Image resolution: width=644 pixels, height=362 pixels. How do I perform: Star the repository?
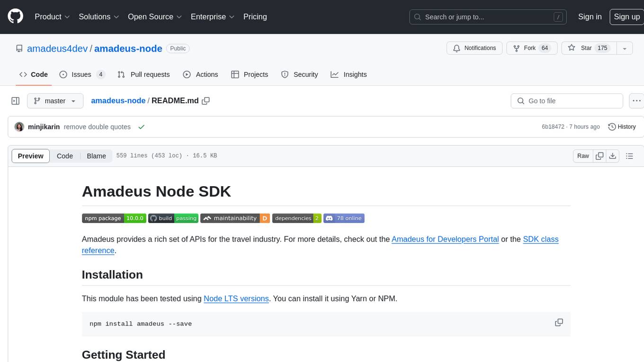[x=589, y=48]
